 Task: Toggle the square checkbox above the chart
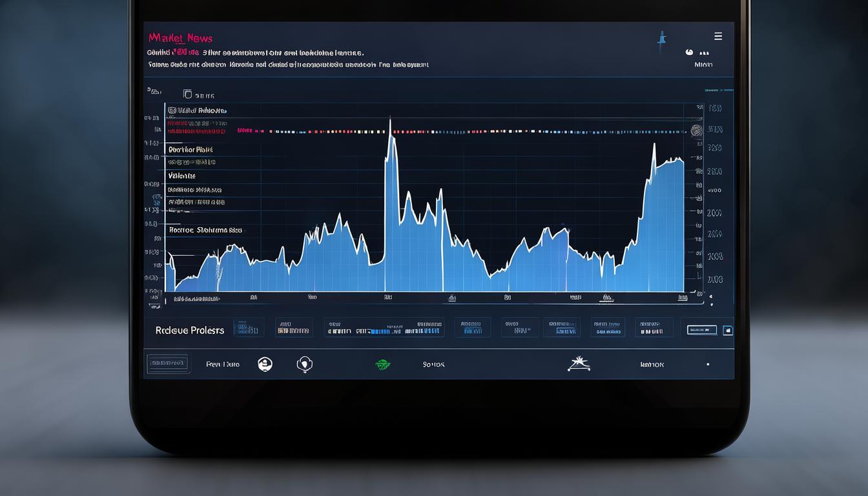(x=187, y=94)
